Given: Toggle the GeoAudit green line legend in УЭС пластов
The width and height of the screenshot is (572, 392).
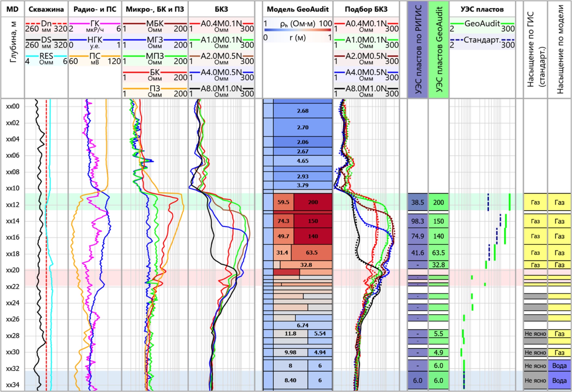Looking at the screenshot, I should click(x=482, y=24).
